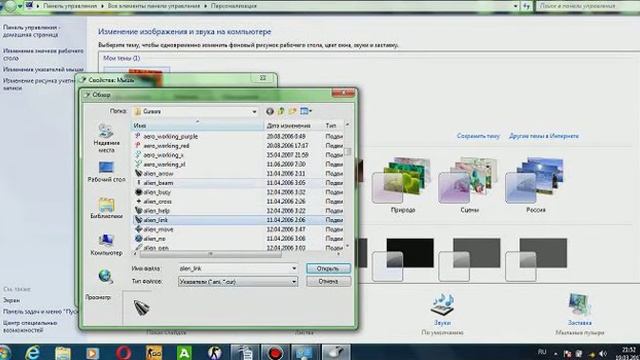Expand the file name dropdown

click(294, 269)
